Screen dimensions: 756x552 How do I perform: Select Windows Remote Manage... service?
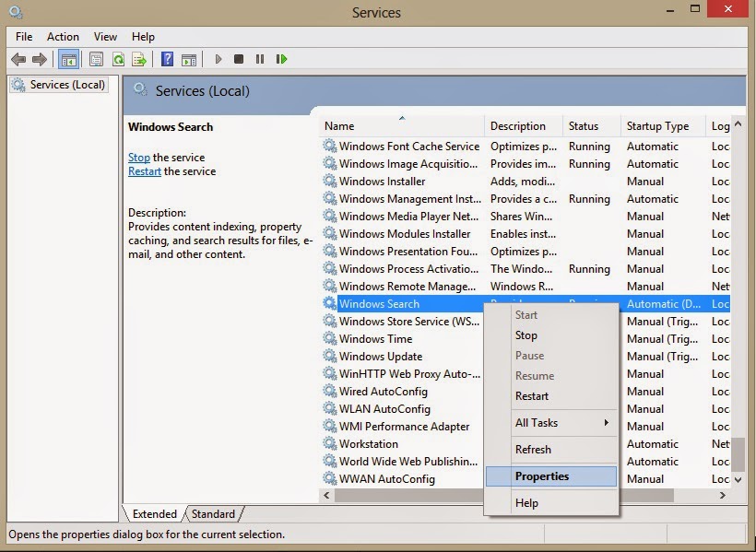coord(526,286)
